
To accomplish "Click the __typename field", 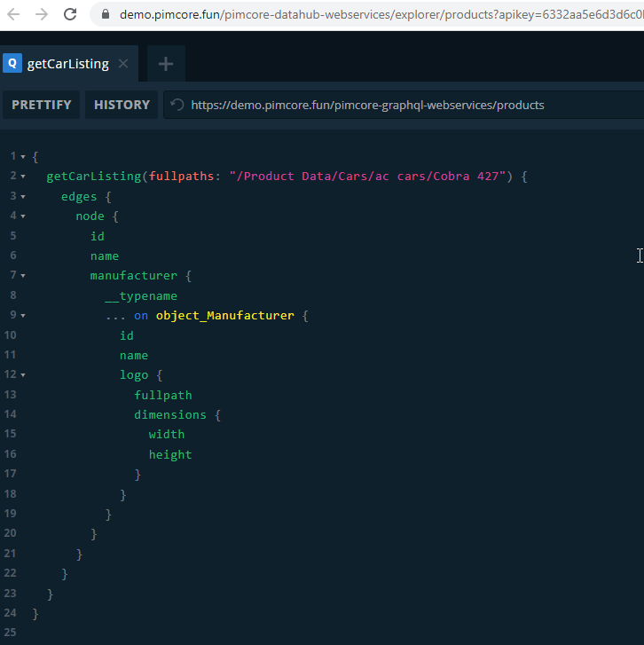I will pos(141,296).
